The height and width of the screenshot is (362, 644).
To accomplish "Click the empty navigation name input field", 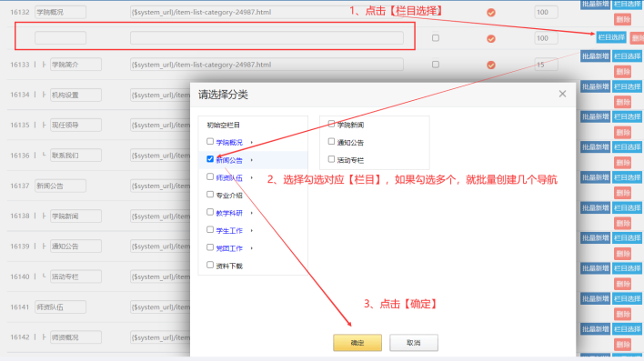I will tap(60, 38).
